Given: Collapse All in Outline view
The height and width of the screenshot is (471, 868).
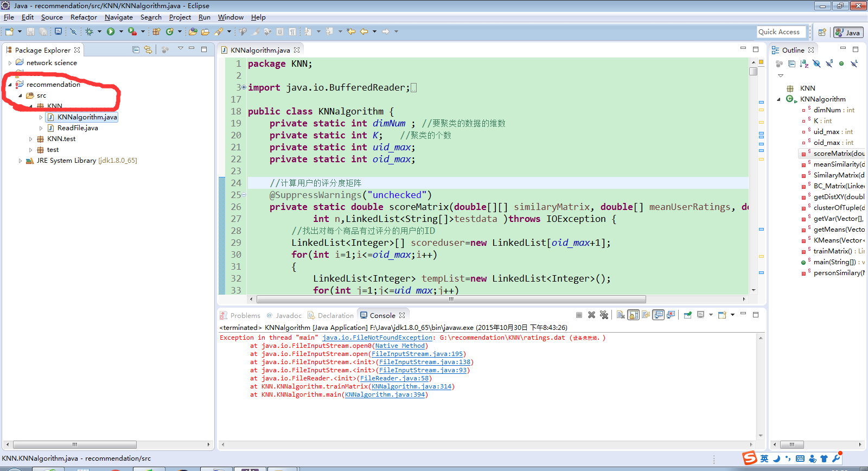Looking at the screenshot, I should (x=792, y=63).
